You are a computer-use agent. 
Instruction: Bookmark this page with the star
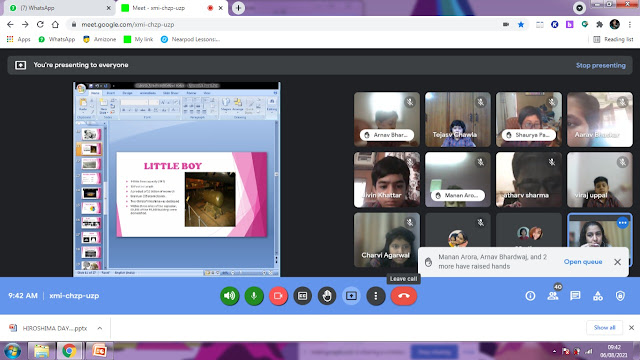point(521,24)
